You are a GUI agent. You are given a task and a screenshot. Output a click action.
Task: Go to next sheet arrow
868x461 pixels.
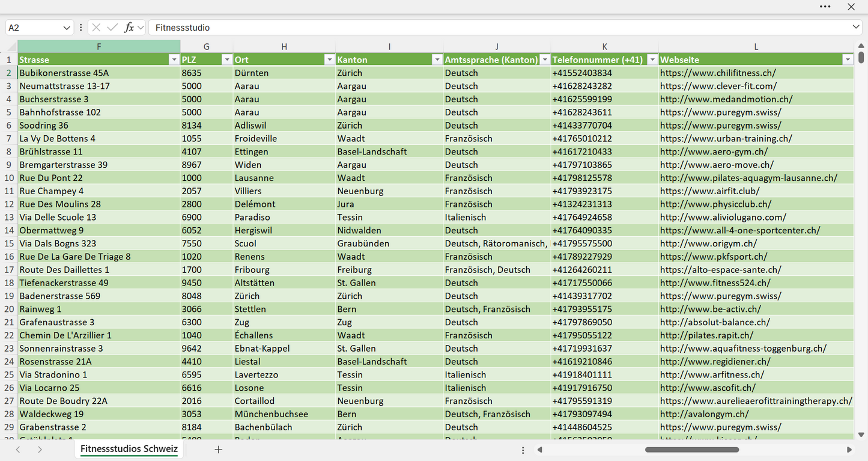[40, 450]
